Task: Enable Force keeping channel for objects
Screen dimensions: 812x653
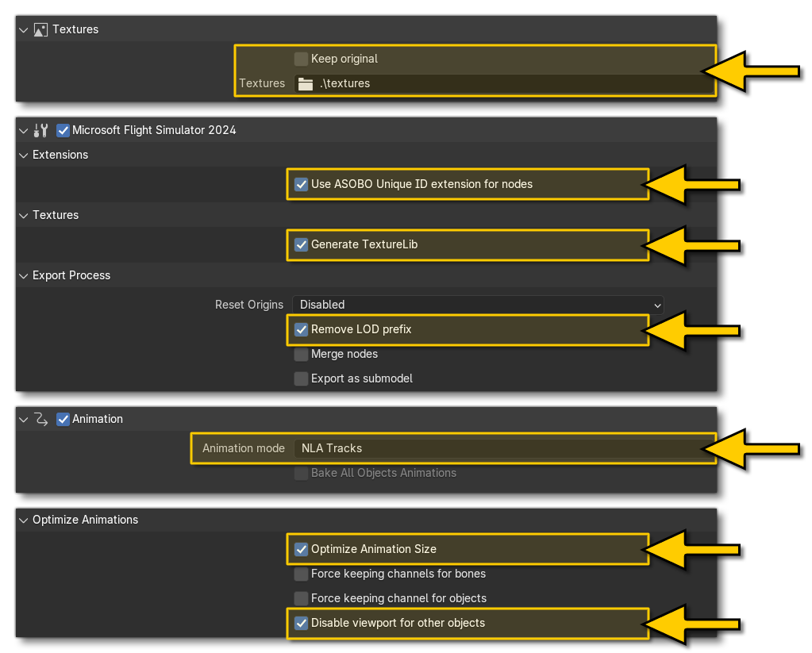Action: coord(301,598)
